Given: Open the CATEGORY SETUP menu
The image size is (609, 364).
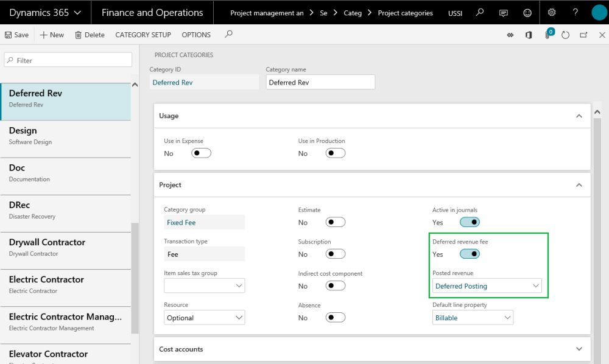Looking at the screenshot, I should click(143, 35).
